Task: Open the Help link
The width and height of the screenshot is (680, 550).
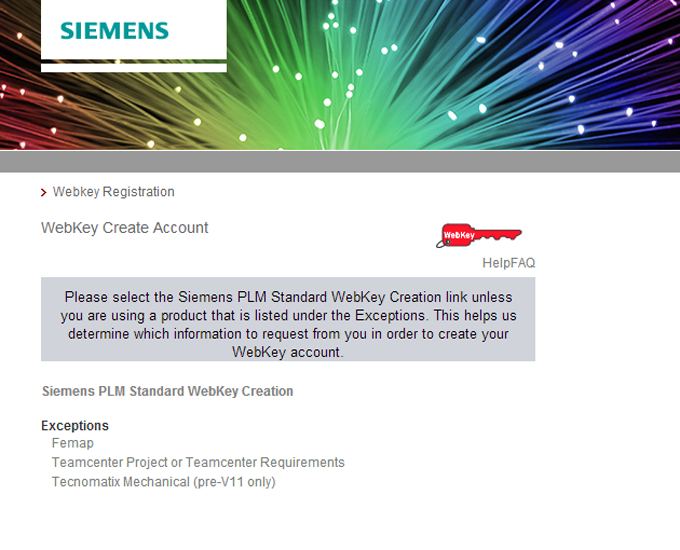Action: point(497,263)
